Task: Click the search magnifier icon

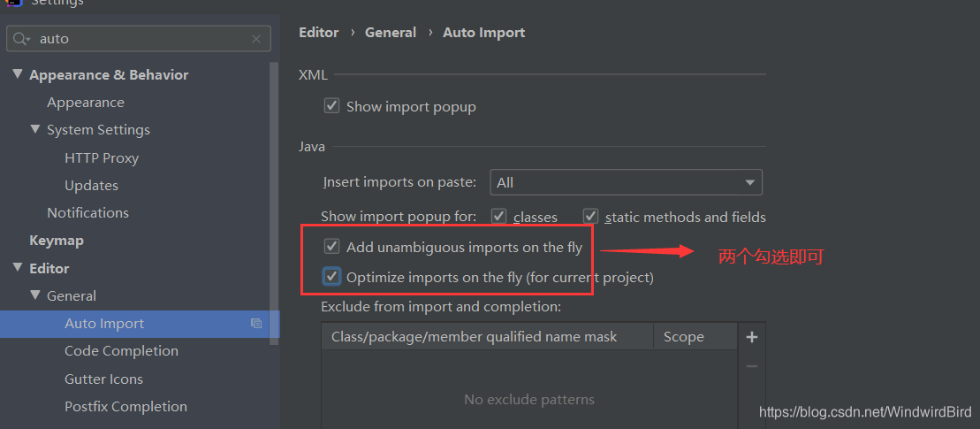Action: point(21,39)
